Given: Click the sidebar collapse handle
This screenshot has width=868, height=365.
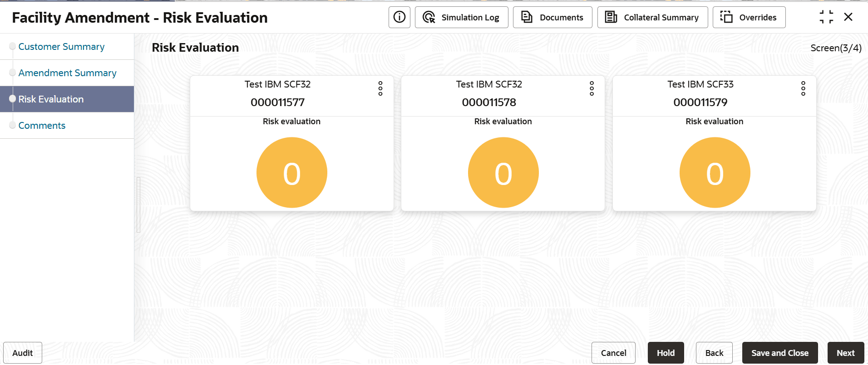Looking at the screenshot, I should point(138,205).
